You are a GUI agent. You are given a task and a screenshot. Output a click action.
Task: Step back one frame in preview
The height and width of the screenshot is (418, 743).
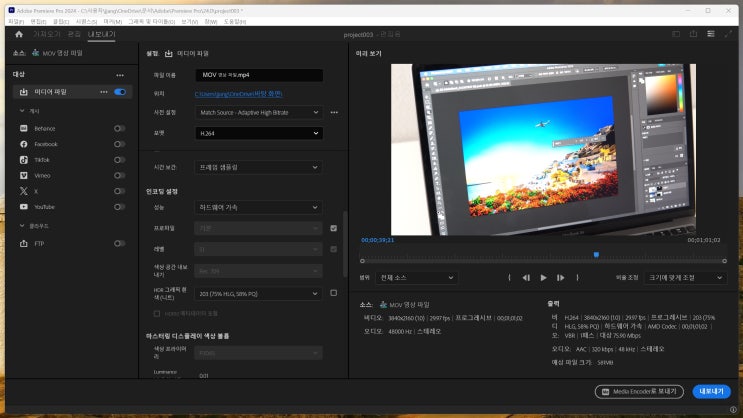(x=526, y=277)
